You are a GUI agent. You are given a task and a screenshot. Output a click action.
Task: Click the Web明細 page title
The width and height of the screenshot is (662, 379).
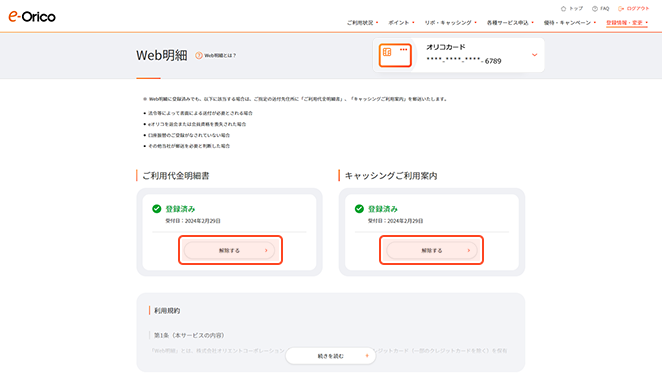162,55
